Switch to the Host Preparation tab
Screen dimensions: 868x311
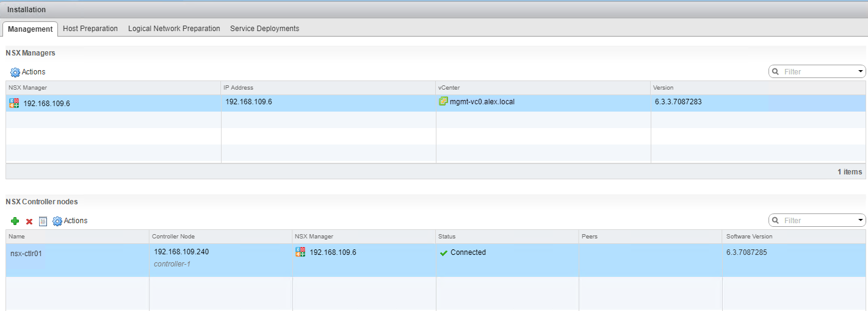90,29
